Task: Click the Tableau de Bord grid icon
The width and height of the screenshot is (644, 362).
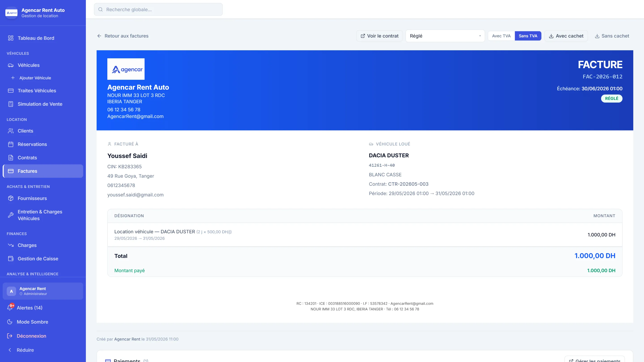Action: click(x=11, y=38)
